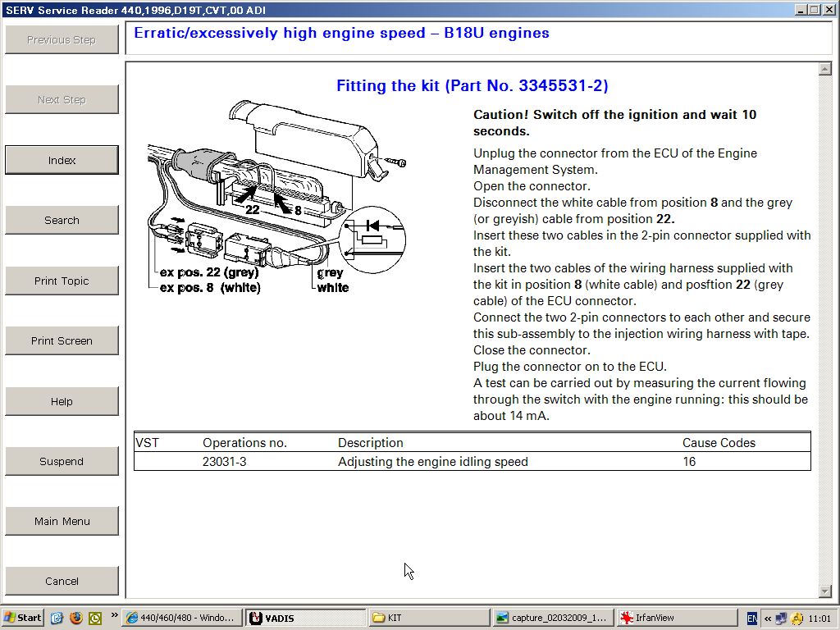
Task: Open the Help button
Action: pos(62,401)
